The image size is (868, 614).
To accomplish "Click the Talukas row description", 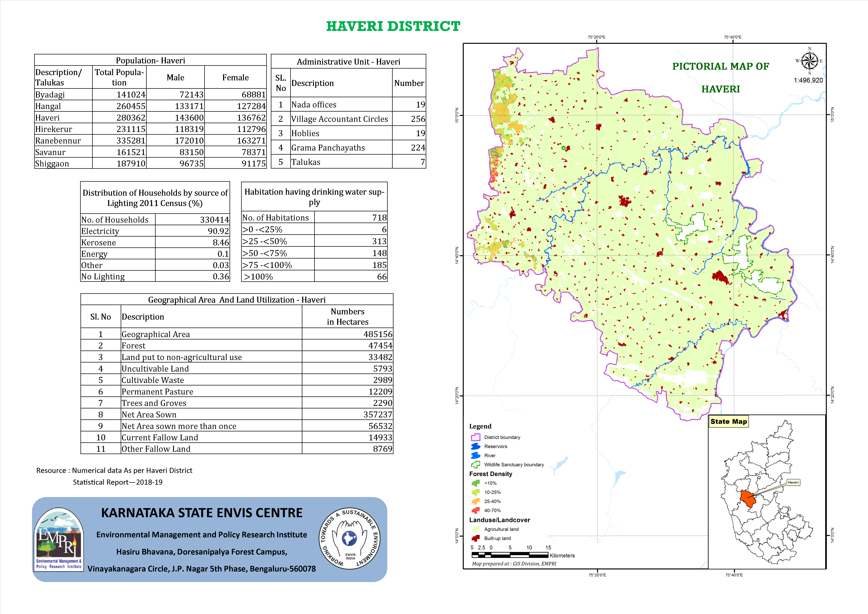I will tap(306, 162).
